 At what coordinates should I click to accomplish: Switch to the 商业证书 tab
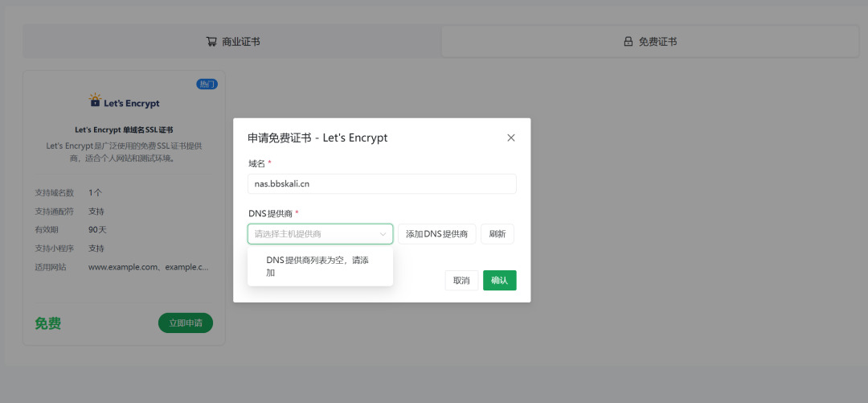click(232, 42)
